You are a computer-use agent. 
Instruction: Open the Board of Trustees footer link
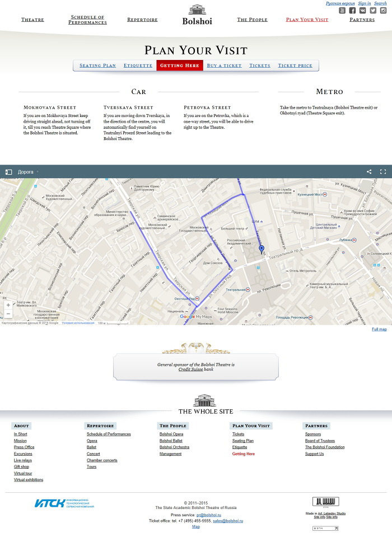(x=320, y=441)
